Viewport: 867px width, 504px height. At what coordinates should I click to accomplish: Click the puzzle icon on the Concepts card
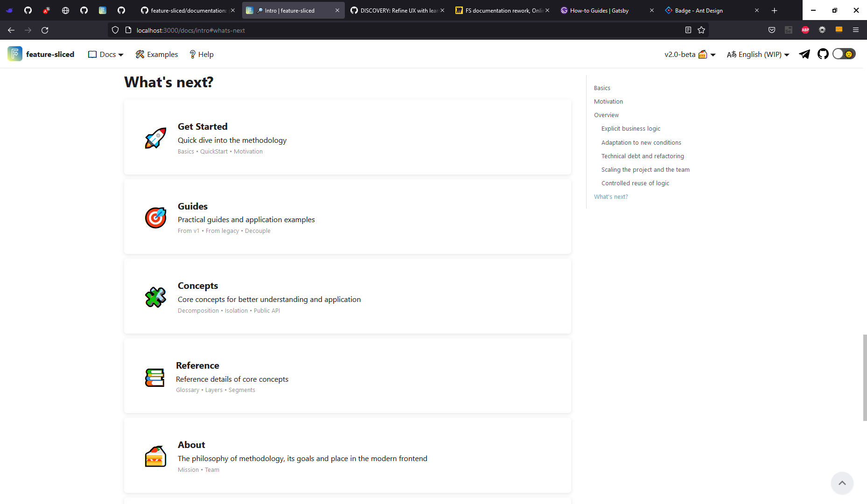pyautogui.click(x=155, y=297)
